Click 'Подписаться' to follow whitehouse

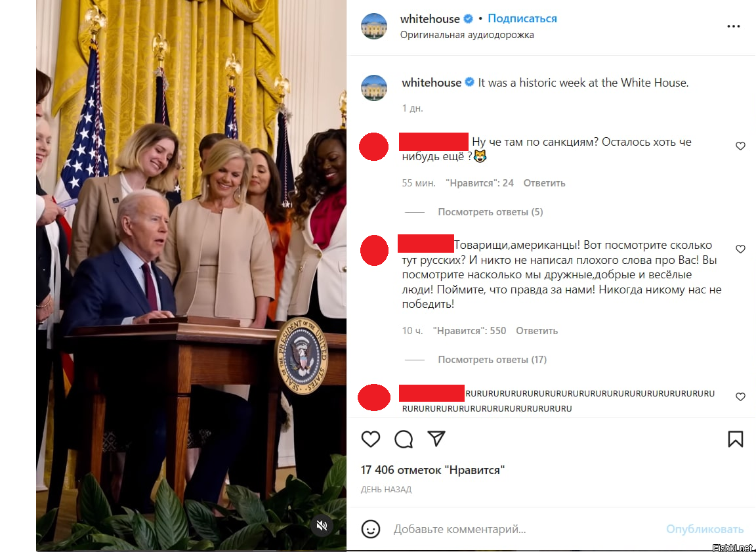click(522, 18)
